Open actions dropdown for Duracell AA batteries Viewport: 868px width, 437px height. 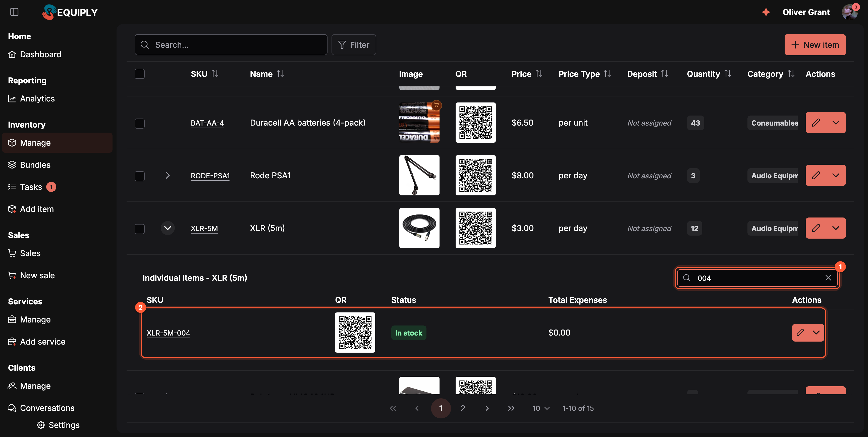coord(836,123)
